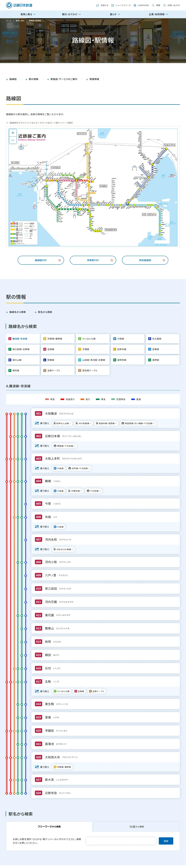Select line O 長野線
186x868 pixels.
pos(162,360)
